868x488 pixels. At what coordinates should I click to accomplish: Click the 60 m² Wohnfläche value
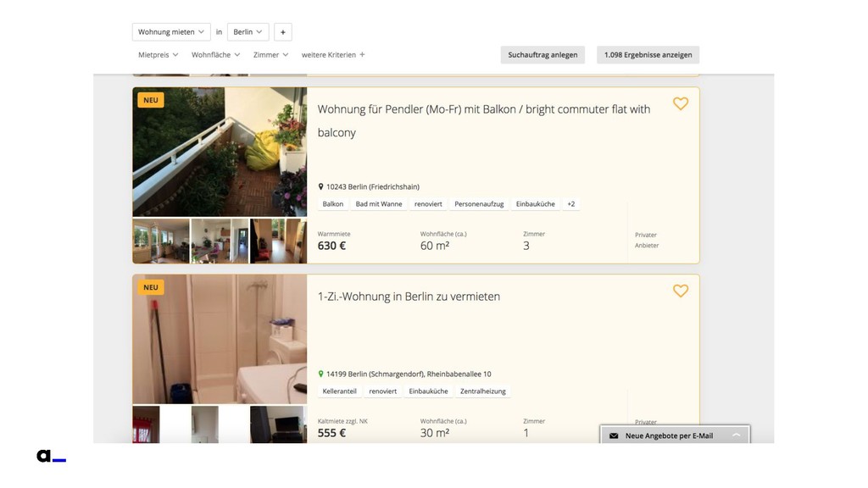[435, 246]
